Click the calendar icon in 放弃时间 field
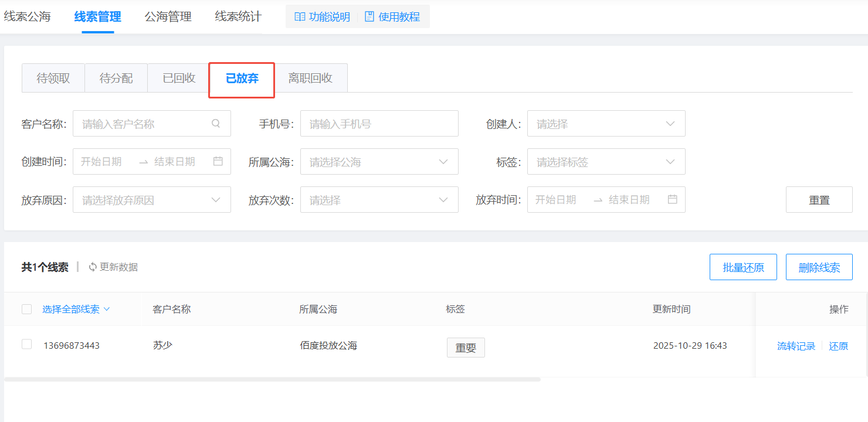 pyautogui.click(x=673, y=199)
